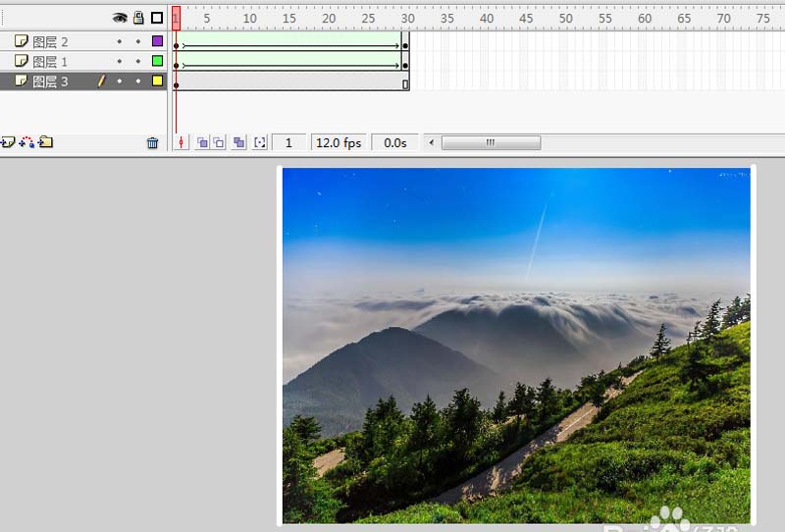Click the timeline scrollbar left arrow
The height and width of the screenshot is (532, 785).
click(x=431, y=142)
